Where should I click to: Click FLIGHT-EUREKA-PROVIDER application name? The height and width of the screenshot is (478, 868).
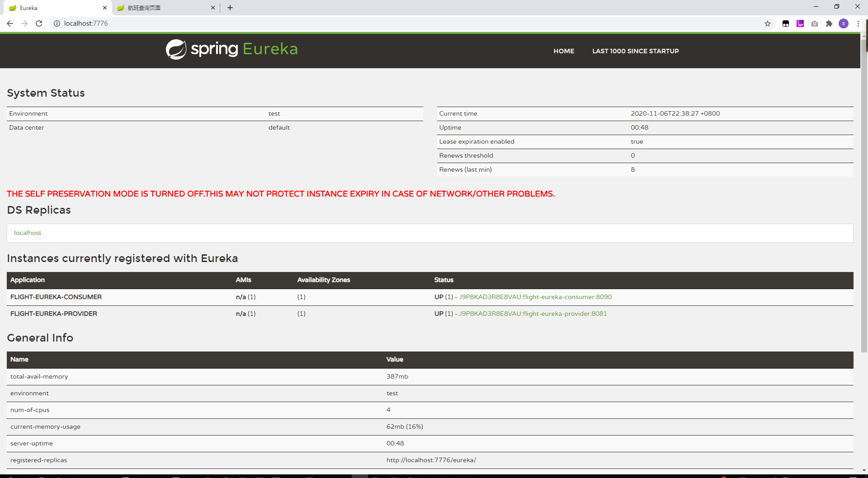tap(54, 314)
